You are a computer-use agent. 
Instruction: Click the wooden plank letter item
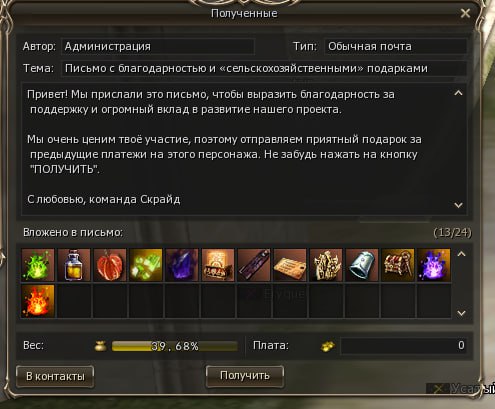tap(290, 265)
